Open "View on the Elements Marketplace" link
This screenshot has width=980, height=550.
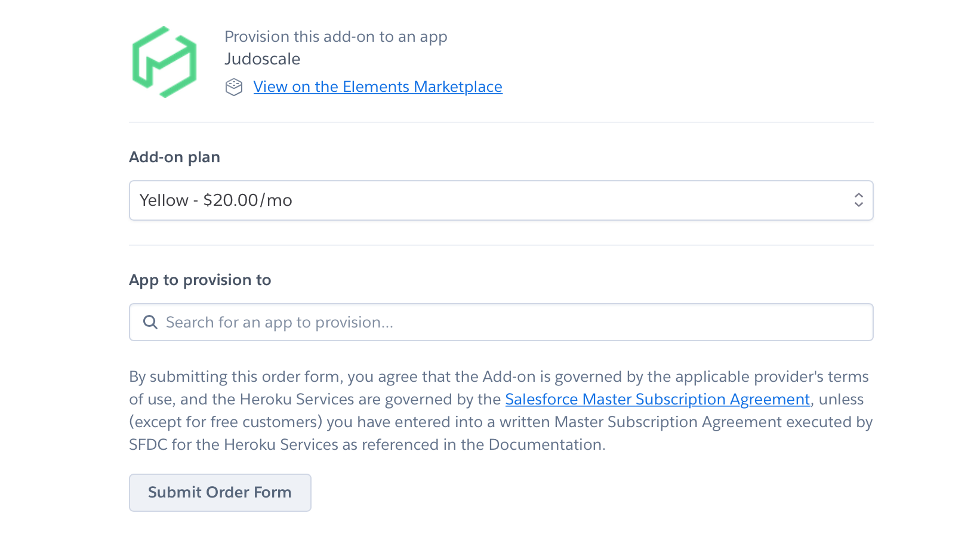377,87
